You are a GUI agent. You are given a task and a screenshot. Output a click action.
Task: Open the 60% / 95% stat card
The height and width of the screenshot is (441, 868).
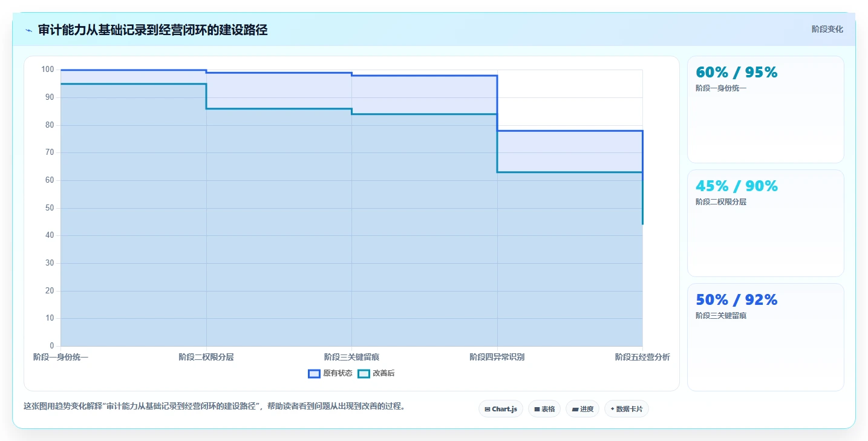(765, 109)
